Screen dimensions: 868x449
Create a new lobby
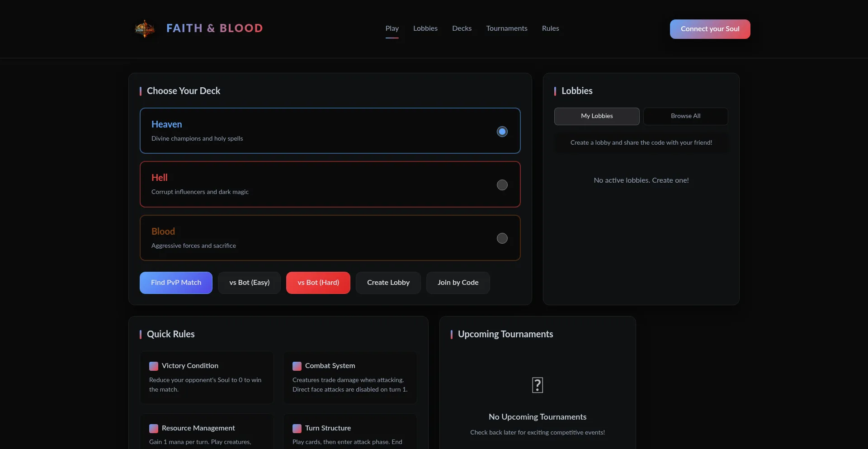coord(388,283)
